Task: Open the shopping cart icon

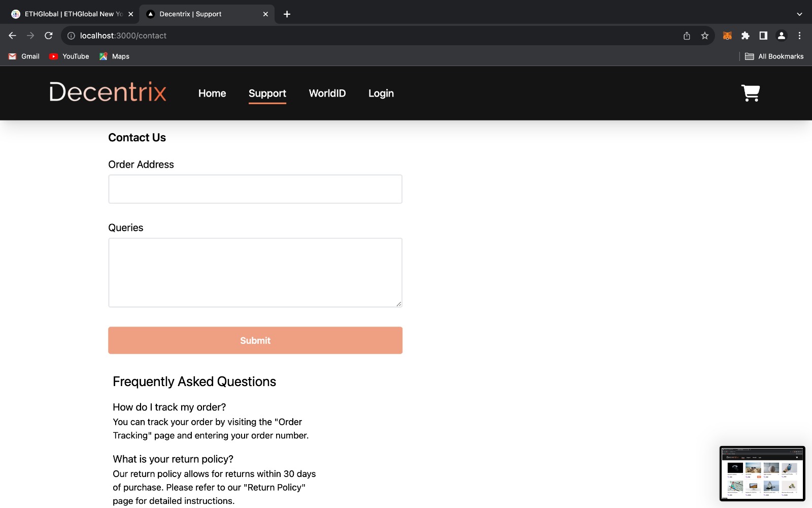Action: 751,93
